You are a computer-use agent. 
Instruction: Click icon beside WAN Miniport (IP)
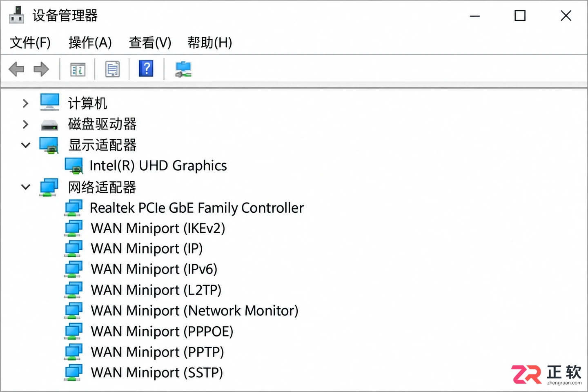(x=73, y=249)
